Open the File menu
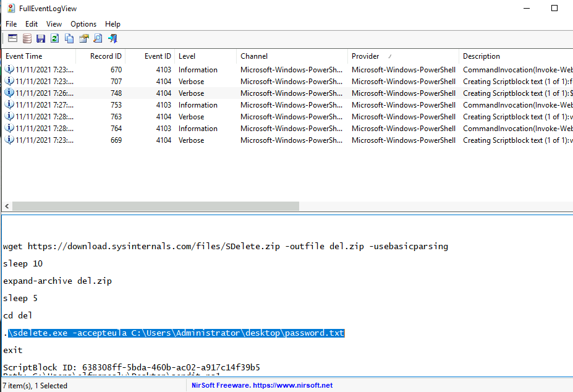Viewport: 573px width, 392px height. coord(11,23)
